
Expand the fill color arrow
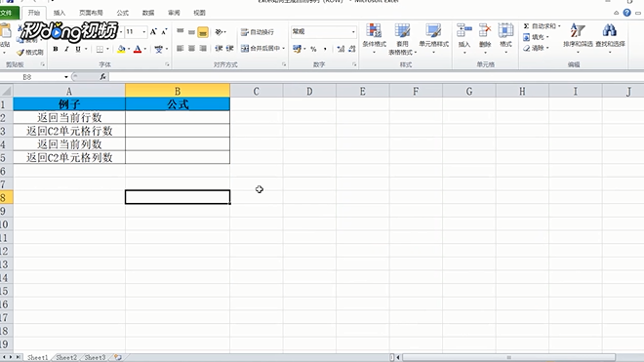[129, 50]
